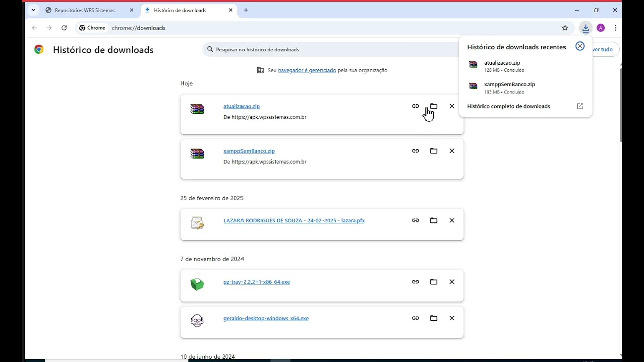Remove atualizacao.zip from the downloads list
This screenshot has height=362, width=644.
(x=452, y=106)
